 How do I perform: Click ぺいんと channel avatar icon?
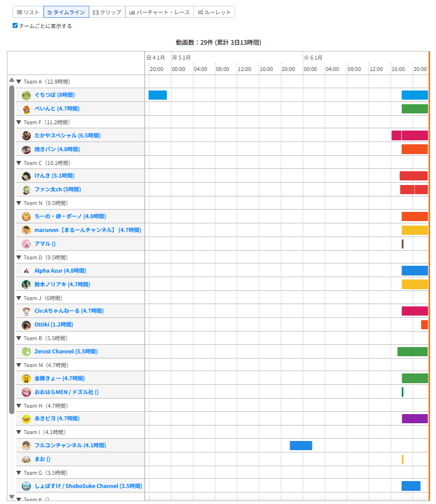pos(26,109)
